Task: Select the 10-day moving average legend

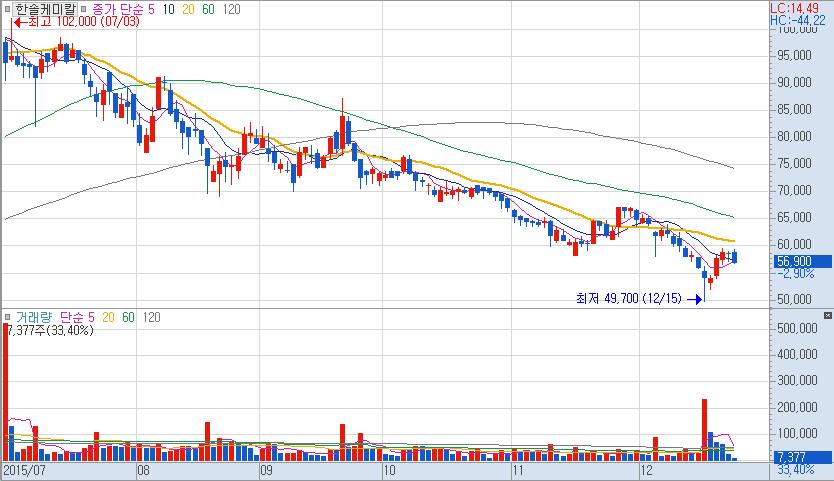Action: click(169, 8)
